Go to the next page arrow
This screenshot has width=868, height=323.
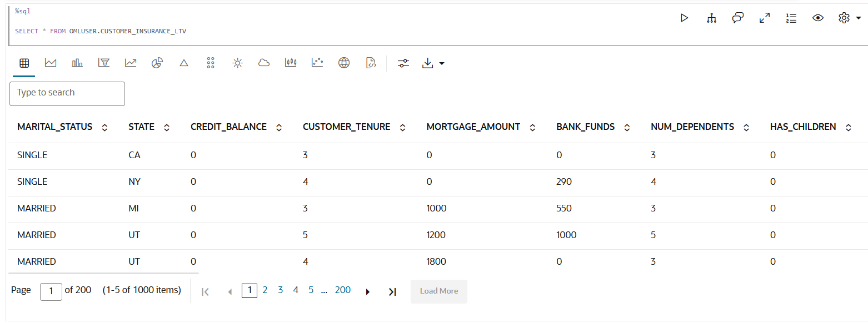pyautogui.click(x=367, y=291)
